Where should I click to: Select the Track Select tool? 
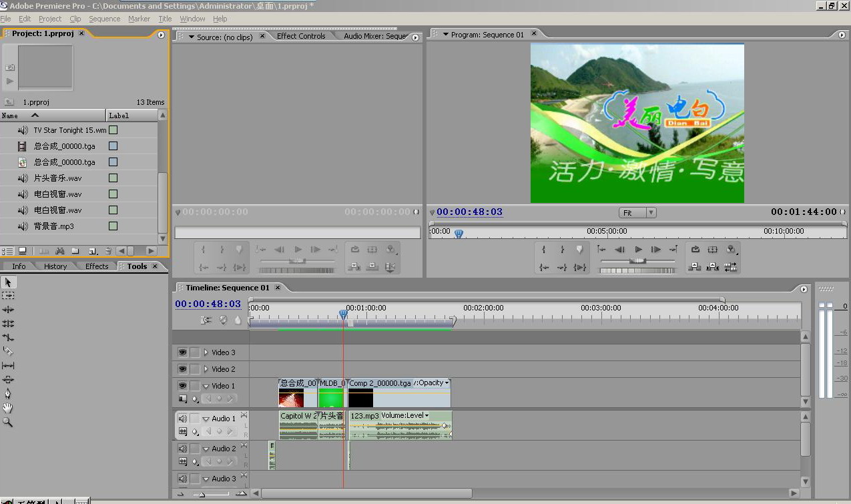pos(8,295)
